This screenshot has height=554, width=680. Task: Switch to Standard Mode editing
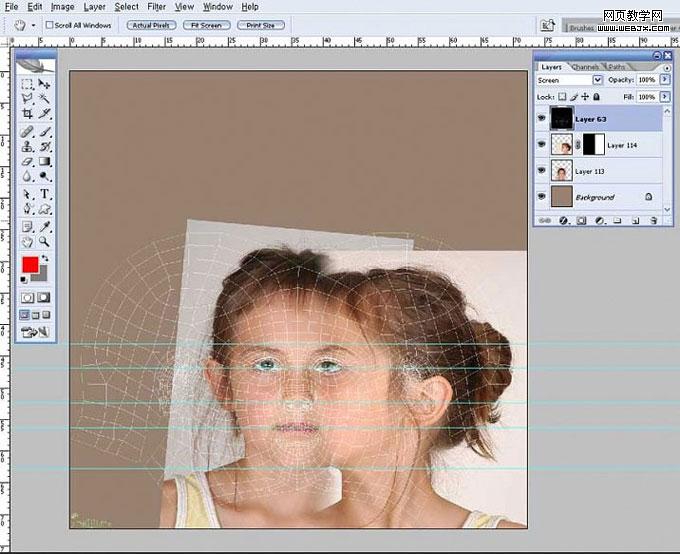coord(27,298)
